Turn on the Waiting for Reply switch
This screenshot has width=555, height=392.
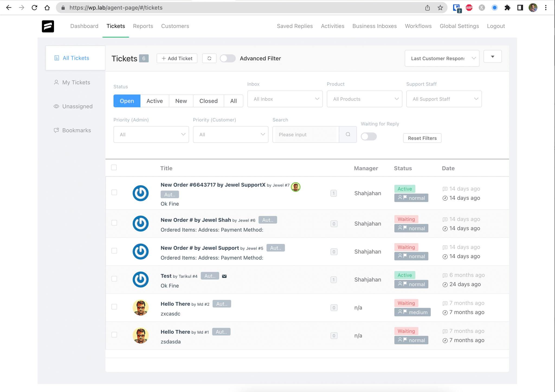[369, 136]
